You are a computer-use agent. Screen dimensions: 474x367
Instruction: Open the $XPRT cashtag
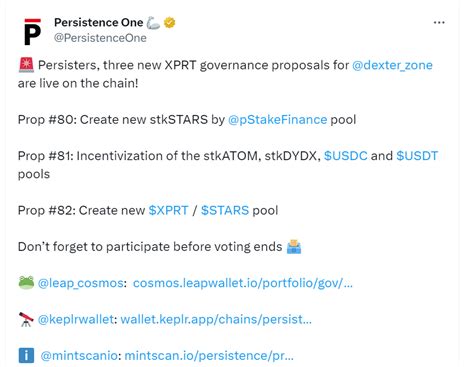coord(168,210)
